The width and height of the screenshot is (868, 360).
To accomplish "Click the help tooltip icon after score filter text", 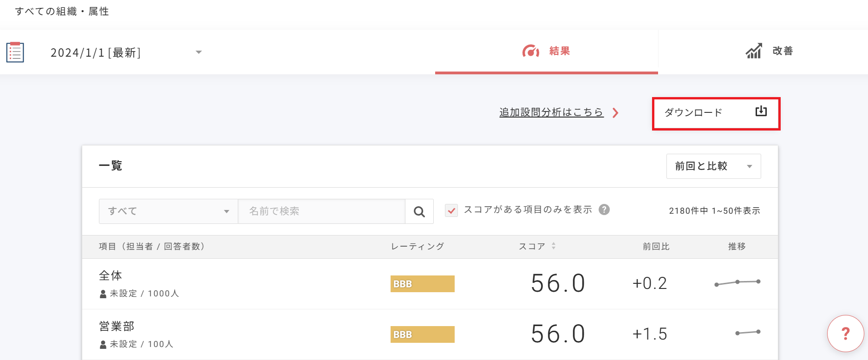I will coord(604,209).
